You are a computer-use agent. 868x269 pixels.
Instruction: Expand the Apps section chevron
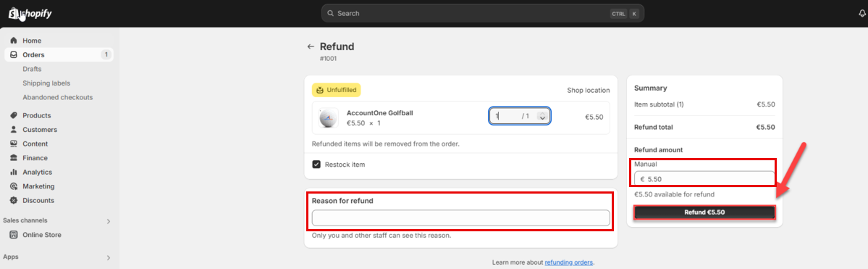click(109, 257)
